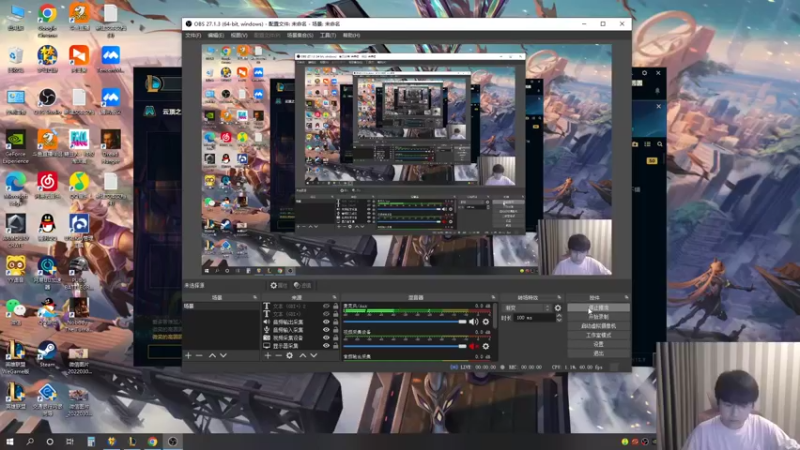The image size is (800, 450).
Task: Click Start Virtual Camera button
Action: [598, 326]
